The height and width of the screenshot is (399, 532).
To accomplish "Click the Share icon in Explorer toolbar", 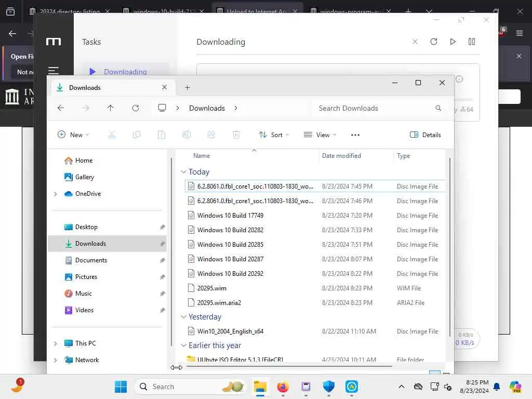I will pos(211,135).
